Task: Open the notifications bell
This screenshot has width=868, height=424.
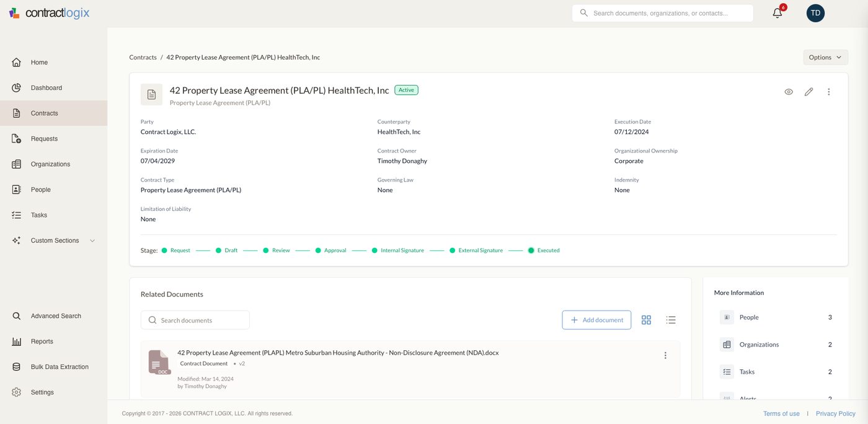Action: point(777,13)
